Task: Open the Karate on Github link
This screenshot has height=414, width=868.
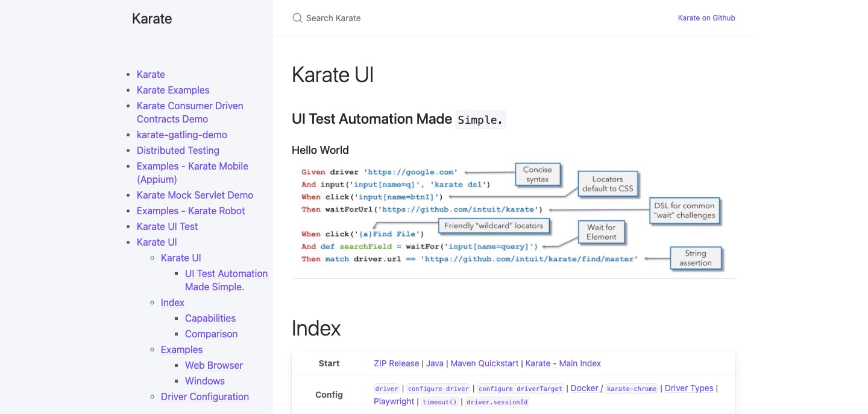Action: pos(706,18)
